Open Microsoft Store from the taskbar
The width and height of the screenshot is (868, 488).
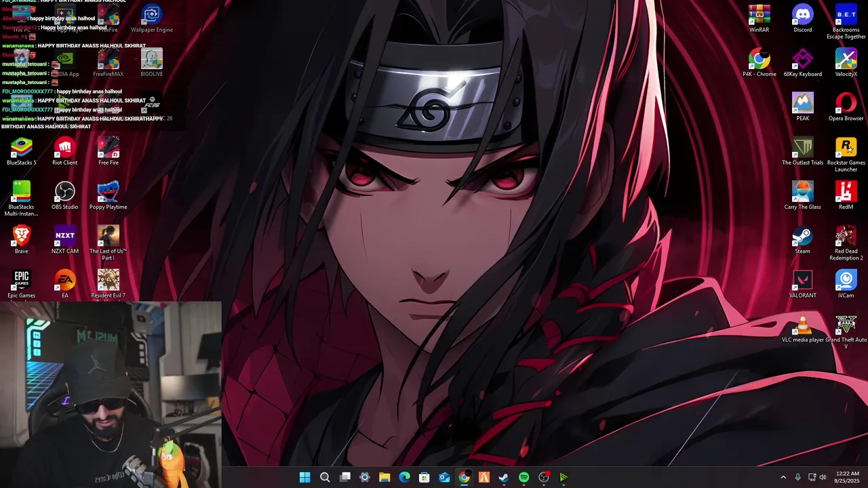424,477
